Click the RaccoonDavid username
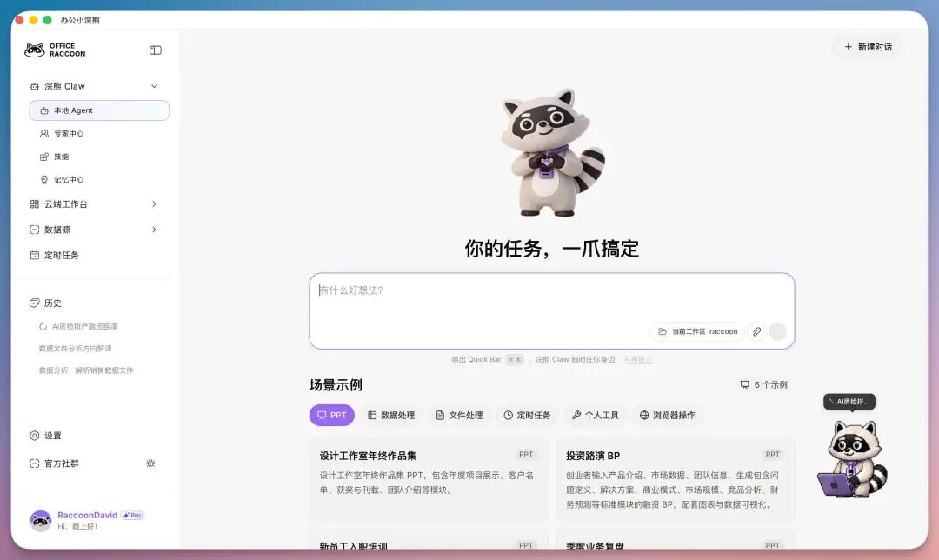939x560 pixels. [88, 515]
